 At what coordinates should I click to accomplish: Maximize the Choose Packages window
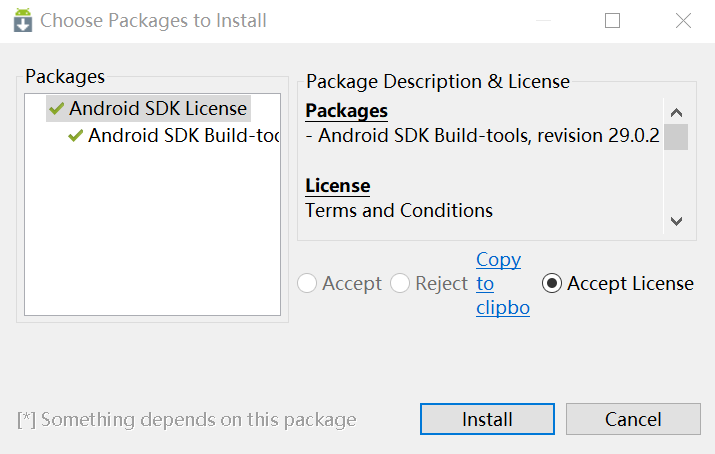coord(613,20)
